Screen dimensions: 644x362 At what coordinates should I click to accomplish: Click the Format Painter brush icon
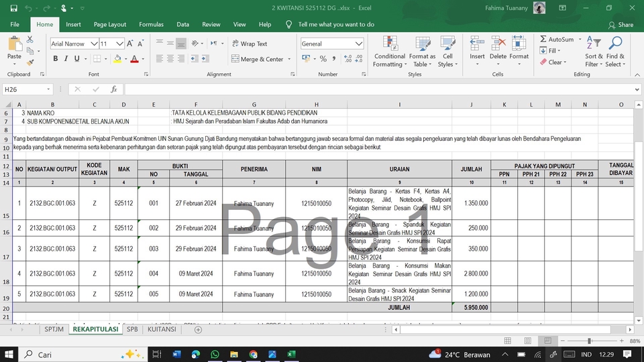click(x=30, y=61)
